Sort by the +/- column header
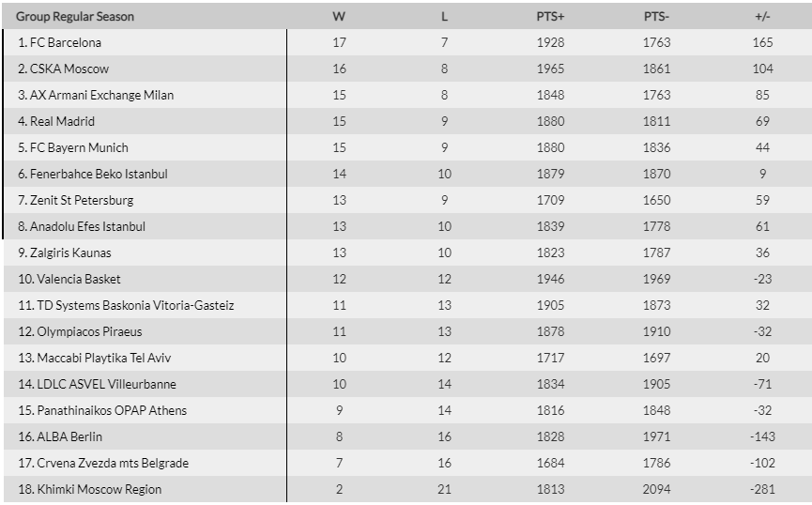 click(x=762, y=17)
